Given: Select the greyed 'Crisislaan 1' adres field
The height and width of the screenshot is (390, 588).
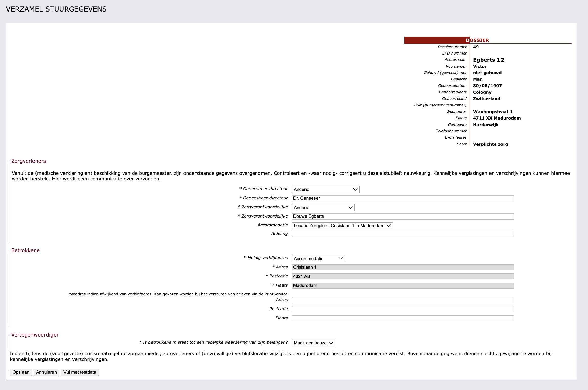Looking at the screenshot, I should (403, 267).
